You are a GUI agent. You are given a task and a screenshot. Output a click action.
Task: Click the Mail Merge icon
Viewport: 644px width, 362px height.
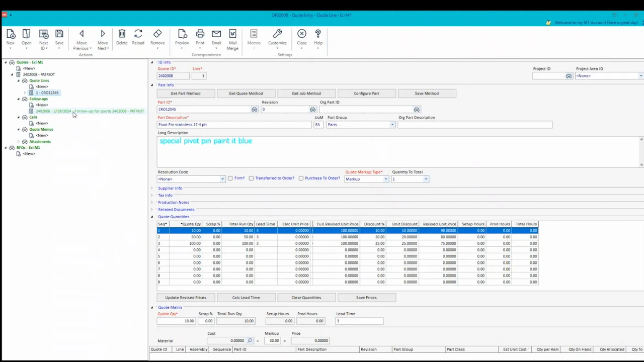click(232, 34)
